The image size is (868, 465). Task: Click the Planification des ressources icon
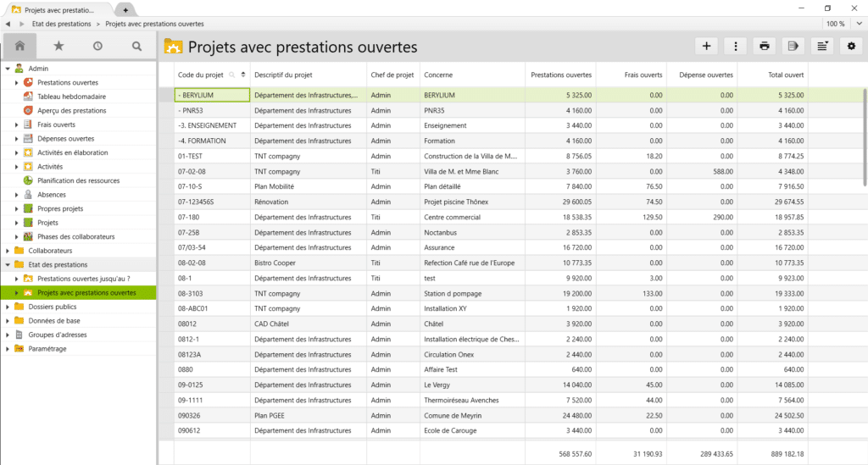tap(28, 180)
